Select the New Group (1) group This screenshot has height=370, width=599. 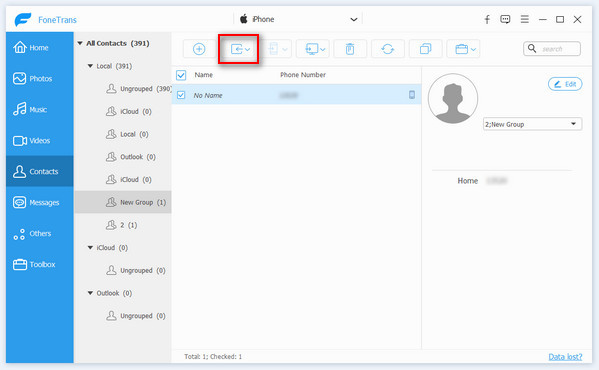(x=123, y=202)
